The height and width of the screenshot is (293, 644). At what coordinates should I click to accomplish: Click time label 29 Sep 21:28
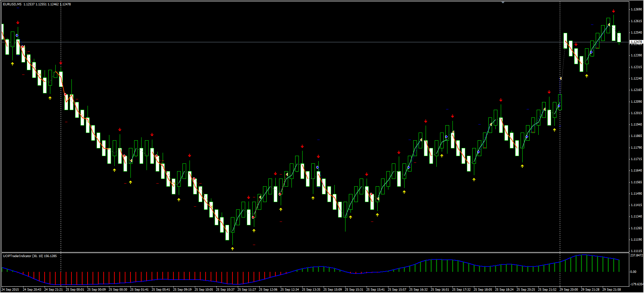(x=590, y=289)
